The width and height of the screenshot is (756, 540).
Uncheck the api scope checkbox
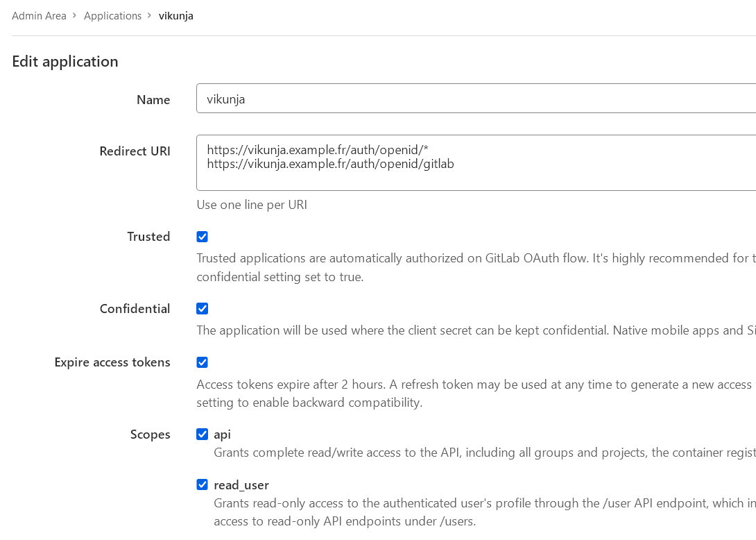coord(202,434)
